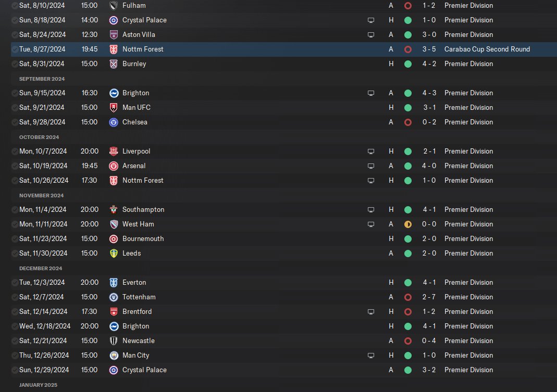
Task: Toggle the check circle beside Thu, 12/26/2024
Action: tap(15, 356)
